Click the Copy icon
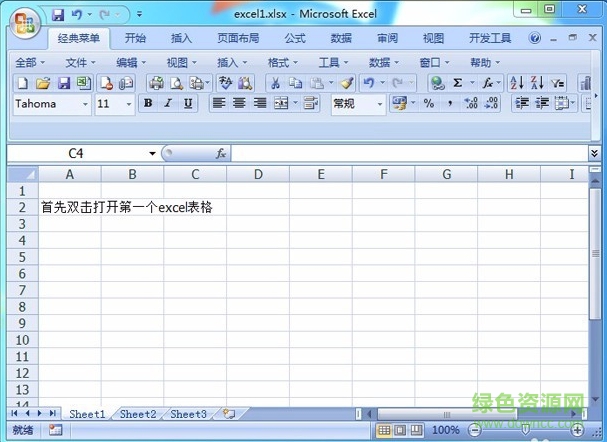Image resolution: width=607 pixels, height=442 pixels. tap(295, 83)
